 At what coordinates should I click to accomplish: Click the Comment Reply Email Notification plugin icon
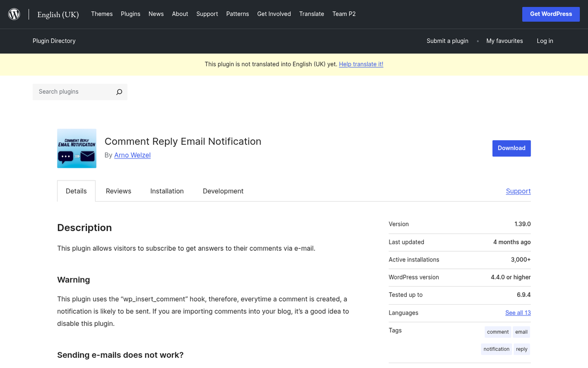click(76, 148)
